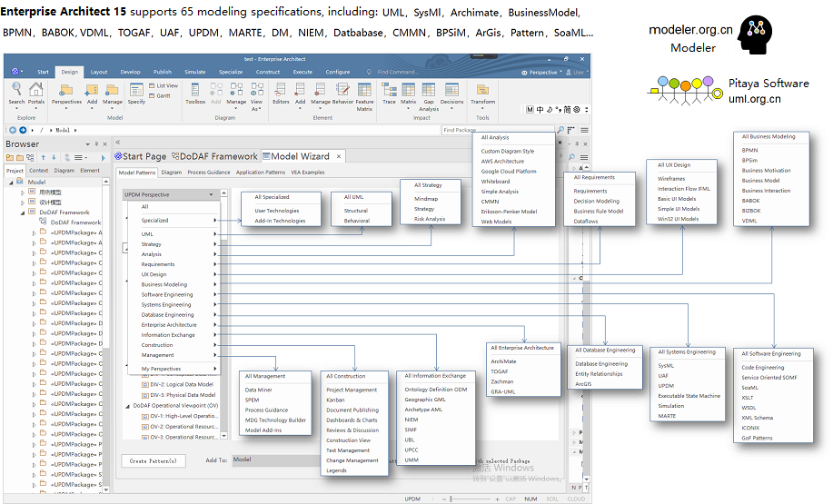Viewport: 833px width, 504px height.
Task: Expand the Specialized submenu arrow
Action: (215, 221)
